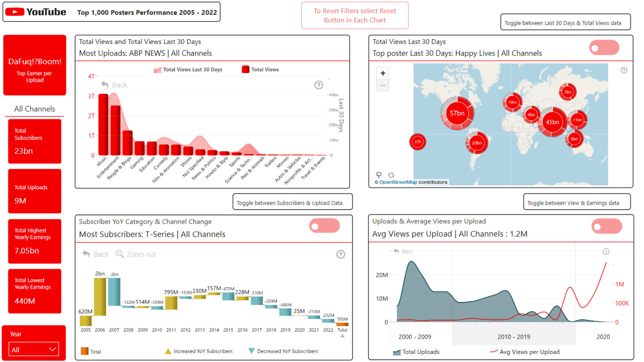Open help icon in Subscriber YoY chart

coord(340,254)
